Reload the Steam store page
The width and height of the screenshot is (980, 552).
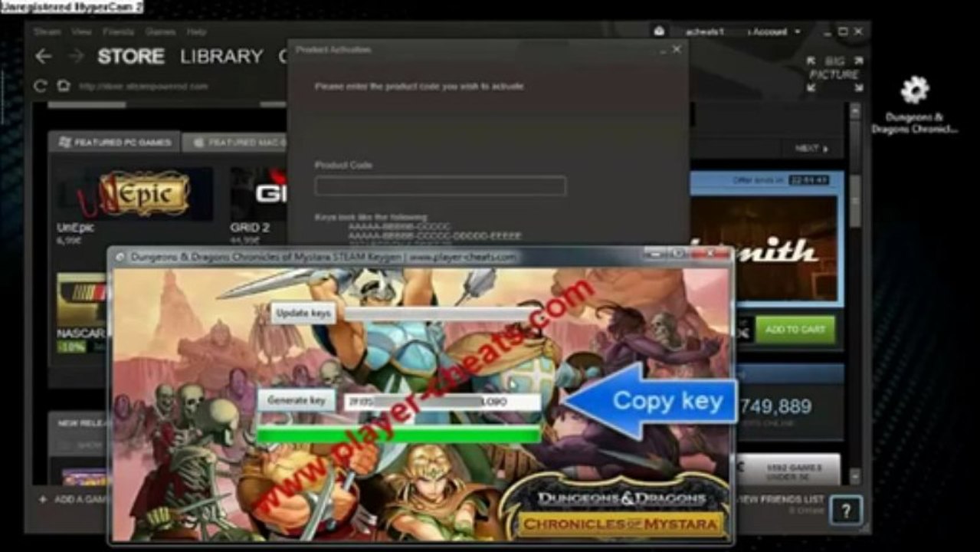[x=41, y=86]
